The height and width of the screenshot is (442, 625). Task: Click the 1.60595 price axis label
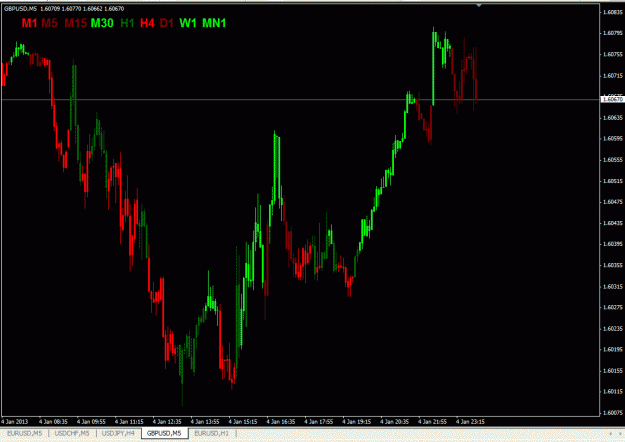click(x=613, y=139)
